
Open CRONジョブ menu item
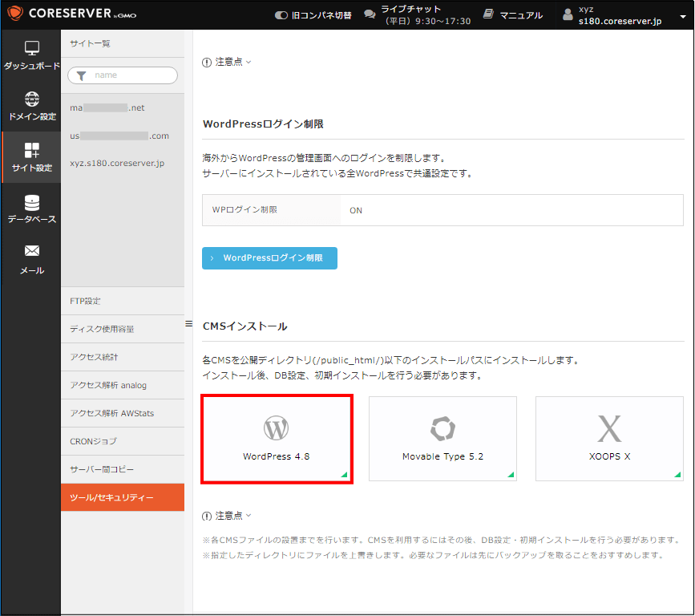coord(123,441)
